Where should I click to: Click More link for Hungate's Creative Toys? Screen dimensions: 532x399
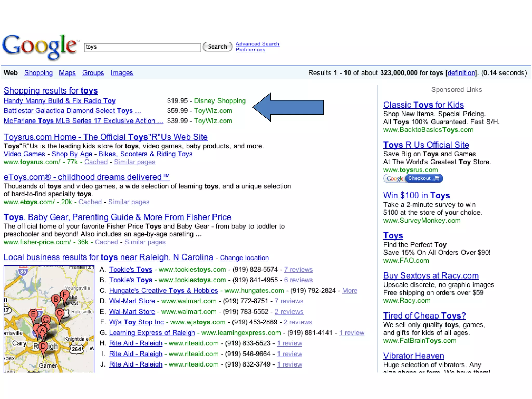[x=350, y=290]
